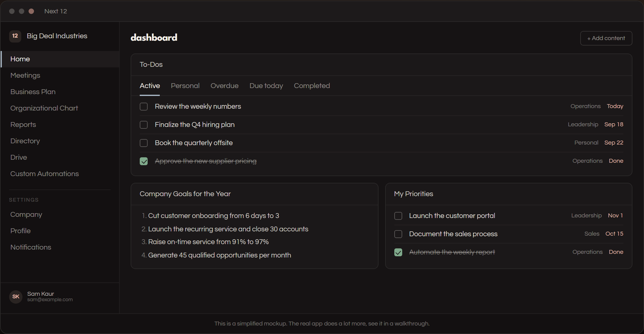Click the Review the weekly numbers task text
The width and height of the screenshot is (644, 334).
coord(198,107)
